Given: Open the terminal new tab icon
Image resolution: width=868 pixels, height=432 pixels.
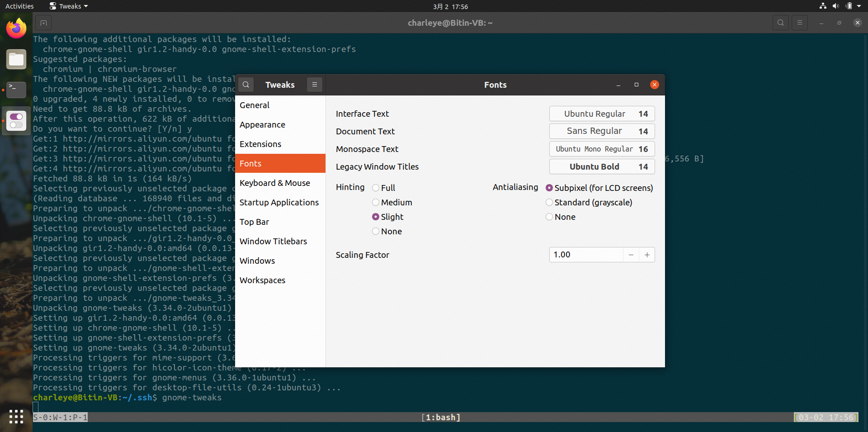Looking at the screenshot, I should (x=43, y=23).
